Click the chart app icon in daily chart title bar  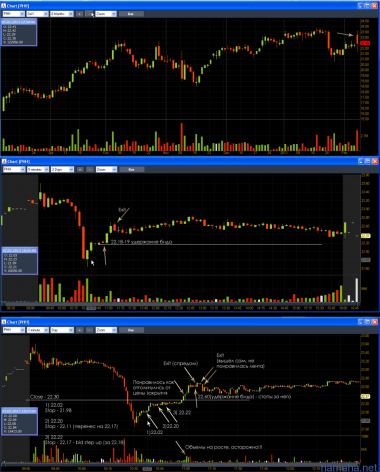tap(4, 6)
